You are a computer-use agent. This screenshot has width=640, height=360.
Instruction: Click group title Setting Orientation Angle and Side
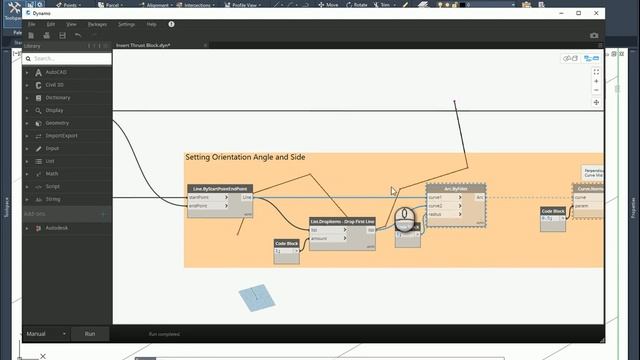245,157
